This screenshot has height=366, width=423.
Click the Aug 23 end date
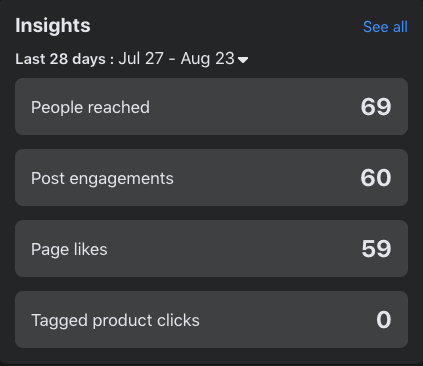tap(207, 59)
